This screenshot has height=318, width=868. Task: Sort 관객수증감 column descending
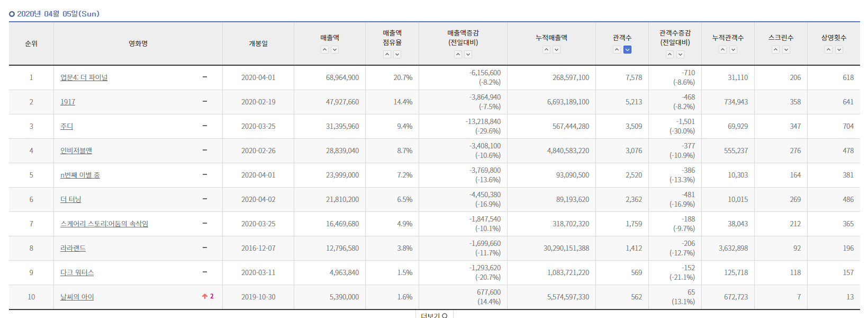681,55
